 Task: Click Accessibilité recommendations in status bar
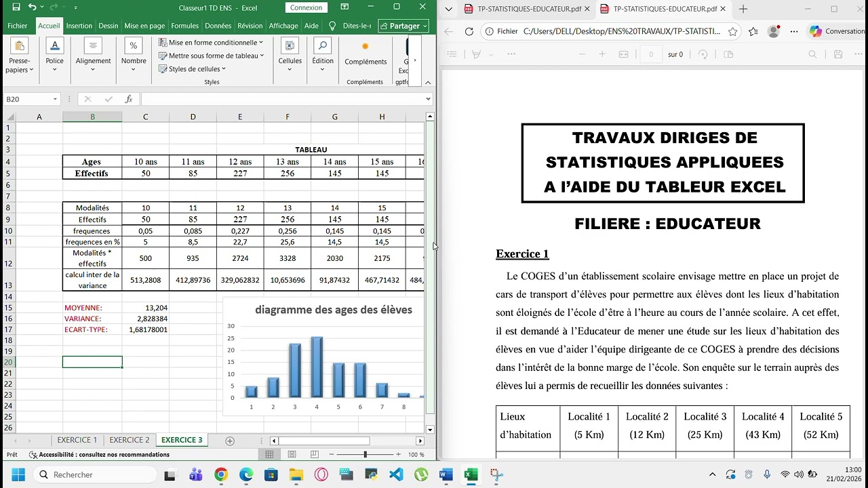click(99, 455)
